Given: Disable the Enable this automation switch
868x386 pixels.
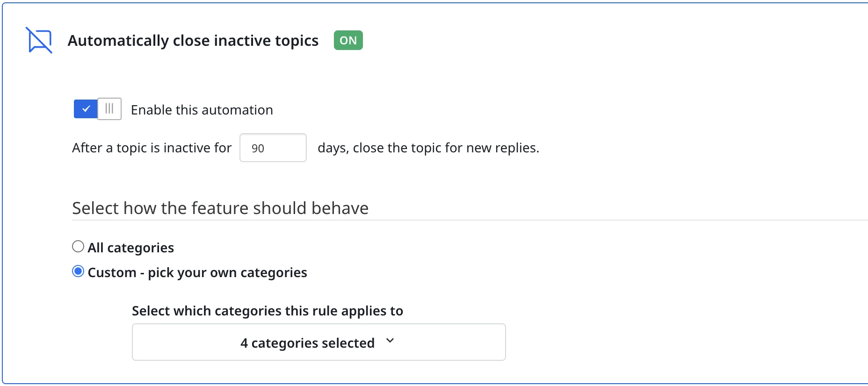Looking at the screenshot, I should point(97,109).
